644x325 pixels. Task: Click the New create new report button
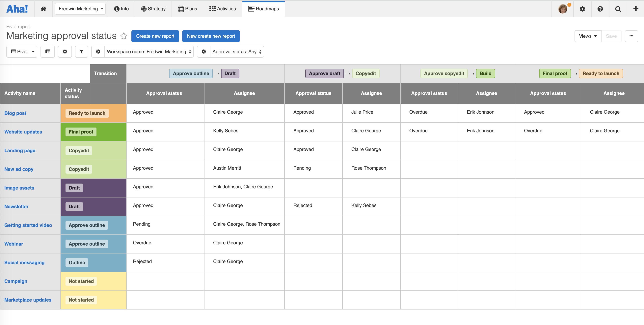point(211,36)
